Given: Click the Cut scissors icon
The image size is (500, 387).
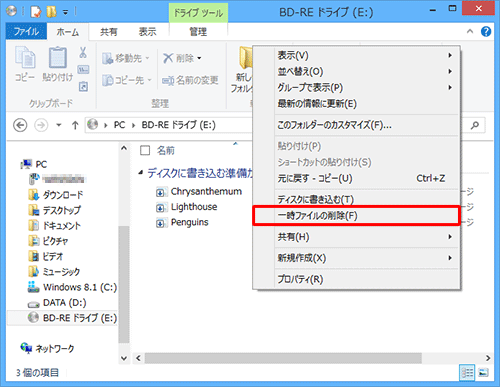Looking at the screenshot, I should [x=83, y=52].
